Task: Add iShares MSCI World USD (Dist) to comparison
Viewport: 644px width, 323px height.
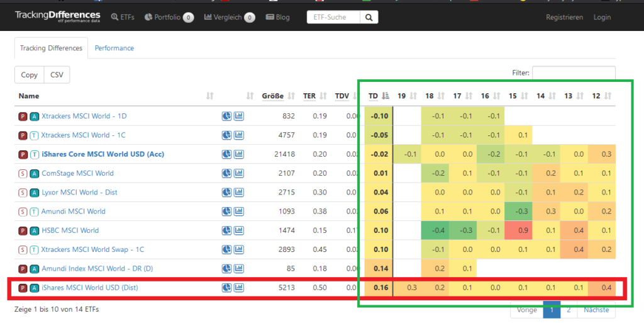Action: click(x=239, y=288)
